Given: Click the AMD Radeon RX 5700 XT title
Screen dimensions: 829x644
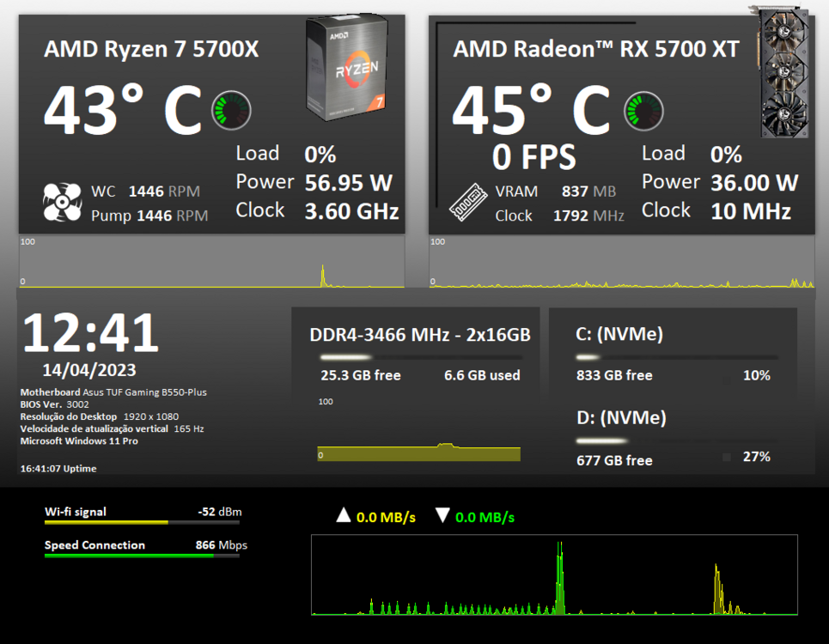Looking at the screenshot, I should (595, 50).
